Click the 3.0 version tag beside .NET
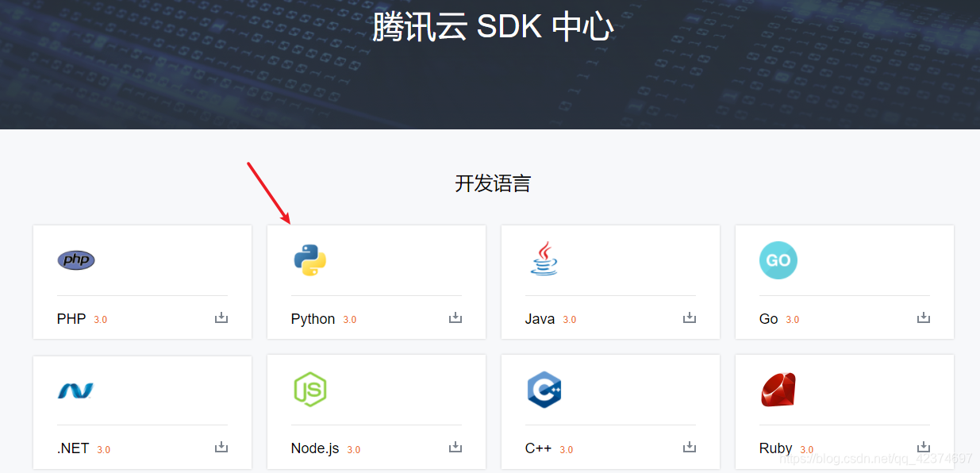 [104, 450]
